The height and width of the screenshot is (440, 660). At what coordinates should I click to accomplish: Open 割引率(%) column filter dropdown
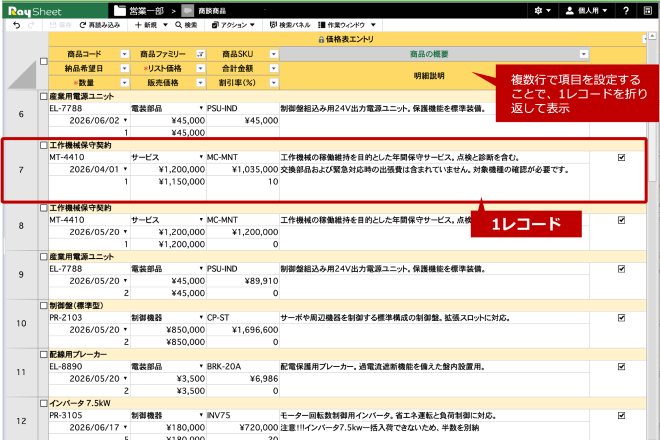274,83
